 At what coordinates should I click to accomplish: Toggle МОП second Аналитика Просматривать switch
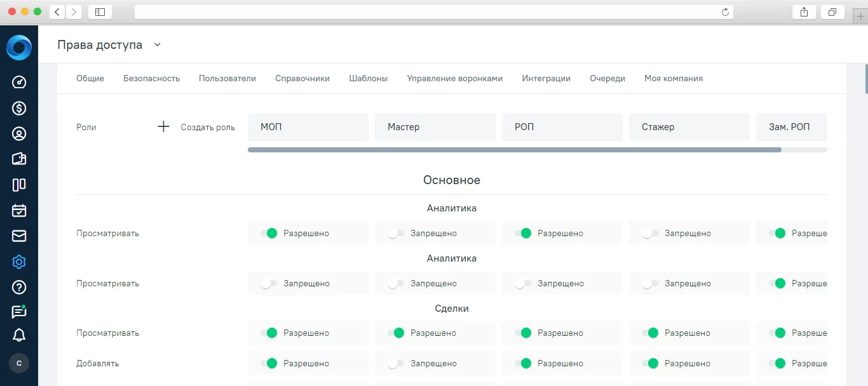[x=269, y=283]
